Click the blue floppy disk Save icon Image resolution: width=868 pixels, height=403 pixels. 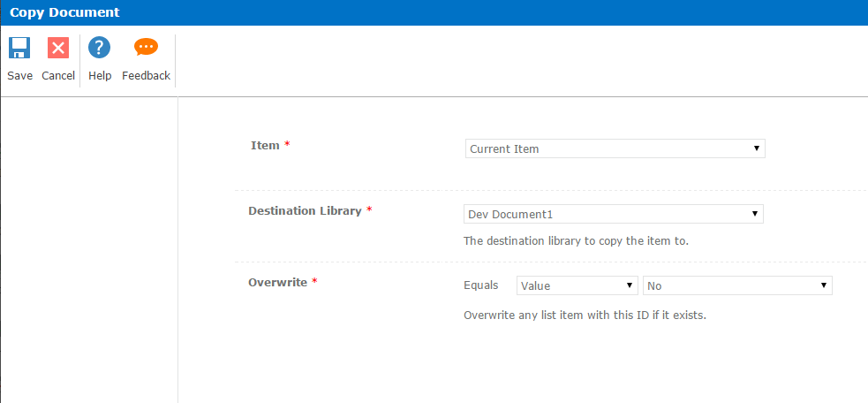coord(19,48)
